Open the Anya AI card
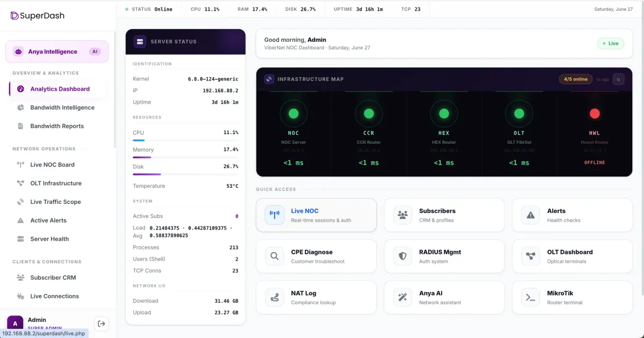The width and height of the screenshot is (644, 338). [x=444, y=298]
